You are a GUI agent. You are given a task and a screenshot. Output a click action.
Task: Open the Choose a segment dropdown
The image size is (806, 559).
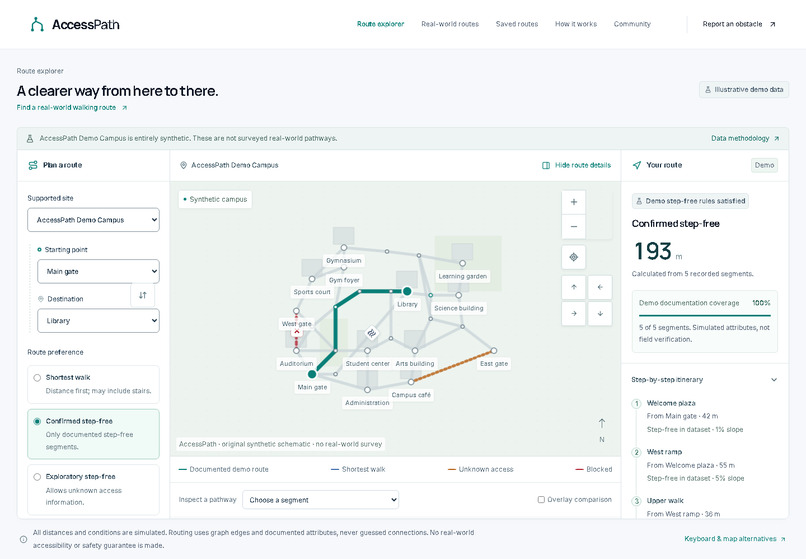tap(320, 500)
